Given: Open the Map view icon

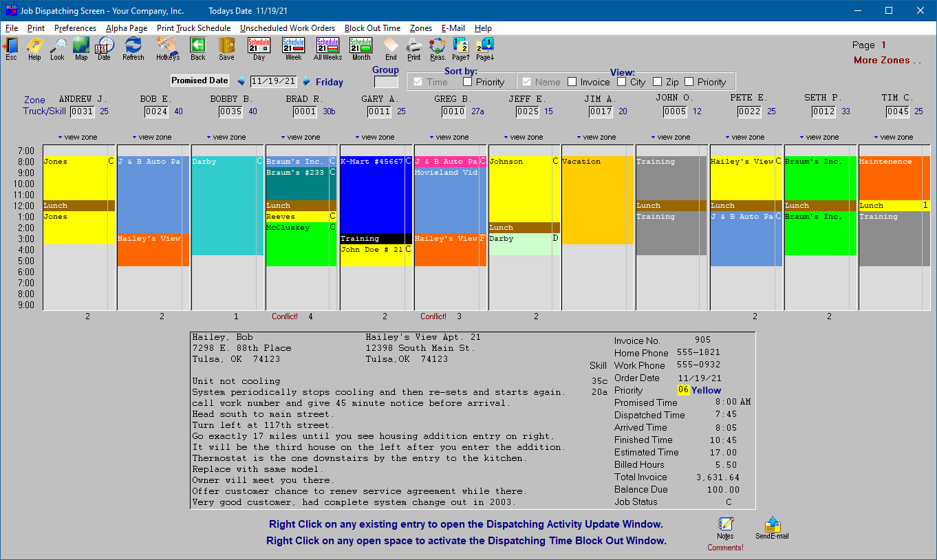Looking at the screenshot, I should pyautogui.click(x=80, y=48).
